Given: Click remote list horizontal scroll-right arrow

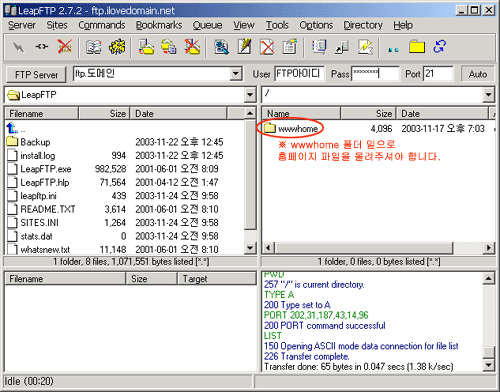Looking at the screenshot, I should point(489,248).
